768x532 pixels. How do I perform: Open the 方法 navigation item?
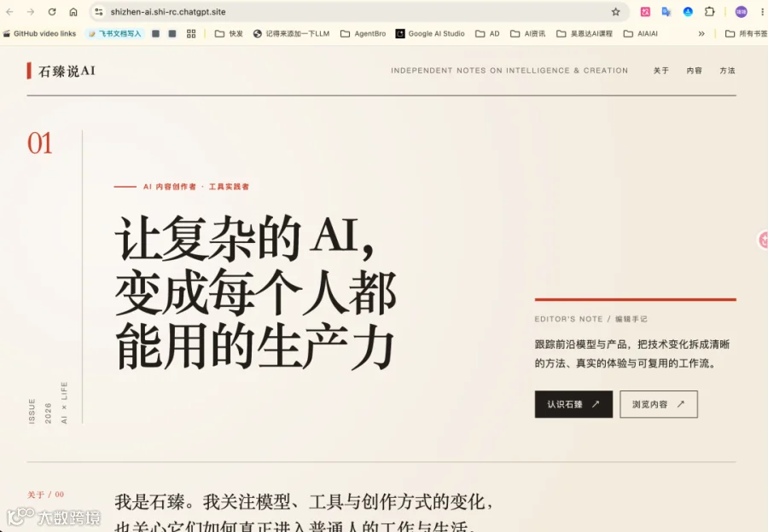point(727,71)
